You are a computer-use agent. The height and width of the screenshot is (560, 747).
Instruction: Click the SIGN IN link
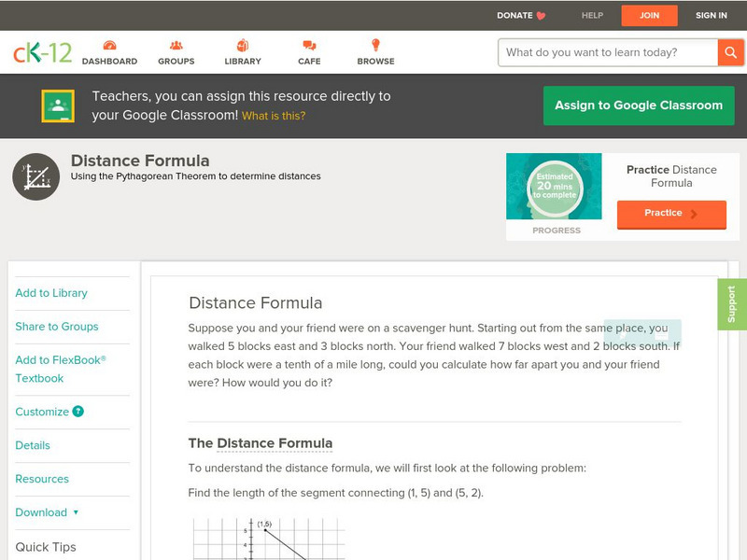pos(712,15)
